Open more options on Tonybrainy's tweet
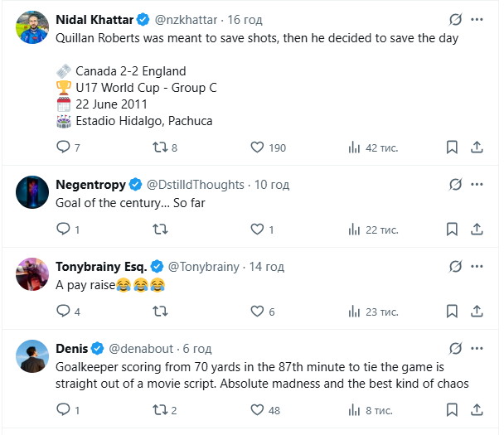This screenshot has width=504, height=435. pos(477,266)
